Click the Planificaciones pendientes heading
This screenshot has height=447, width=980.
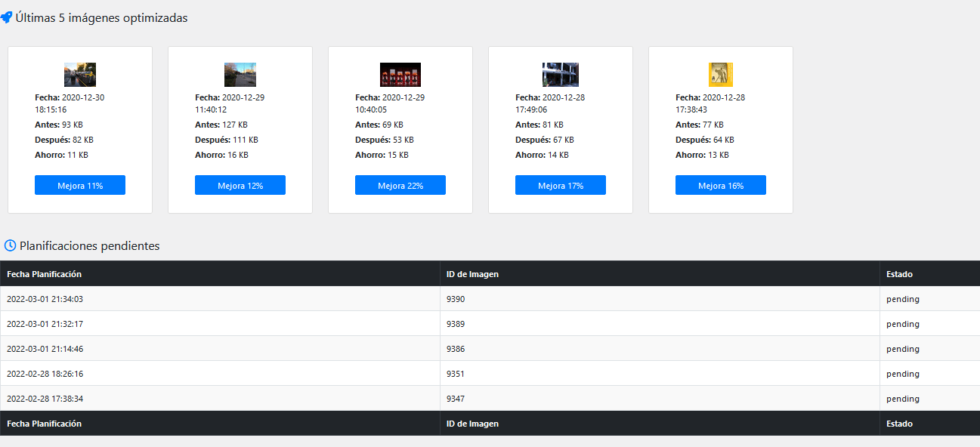tap(89, 246)
